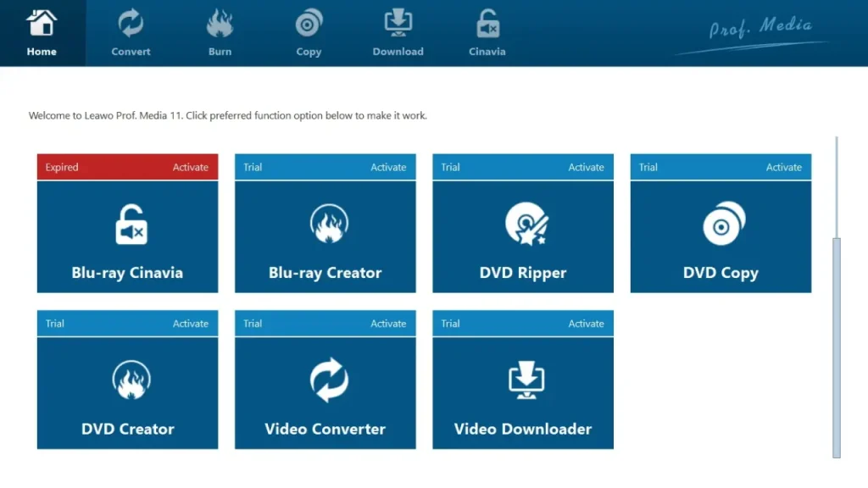868x488 pixels.
Task: Activate the DVD Creator trial
Action: pos(191,324)
